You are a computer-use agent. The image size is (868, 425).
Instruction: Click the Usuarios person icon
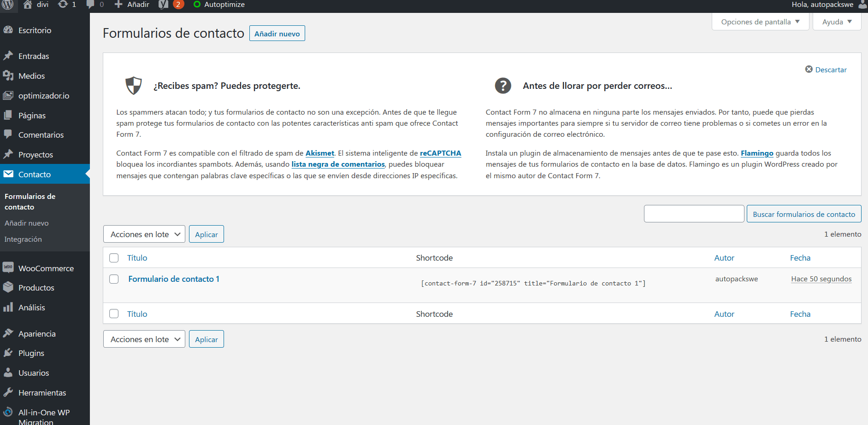8,373
